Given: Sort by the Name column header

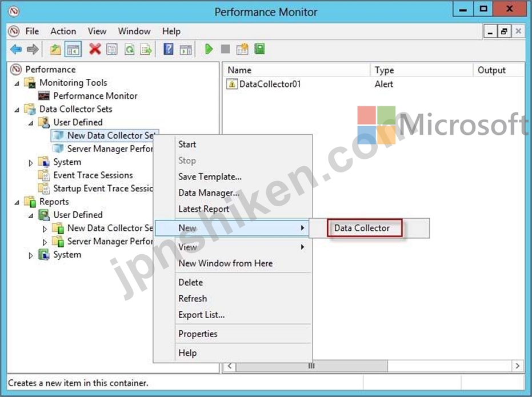Looking at the screenshot, I should (x=297, y=70).
